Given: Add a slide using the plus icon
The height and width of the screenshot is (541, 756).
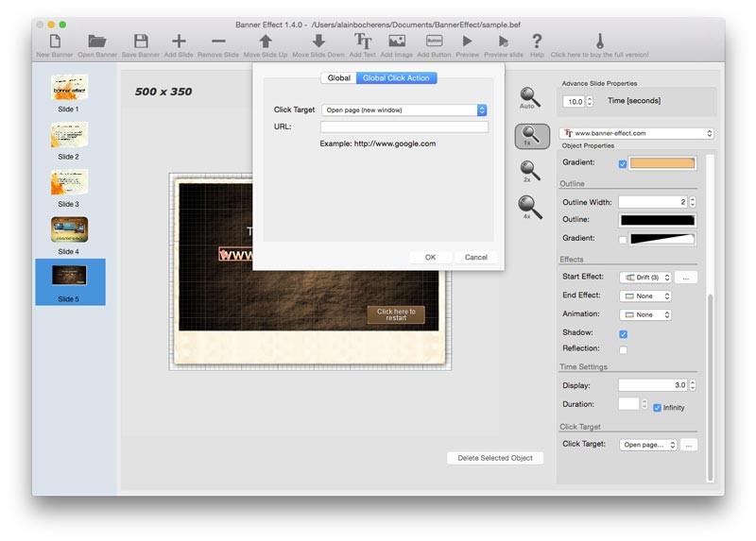Looking at the screenshot, I should pyautogui.click(x=179, y=42).
